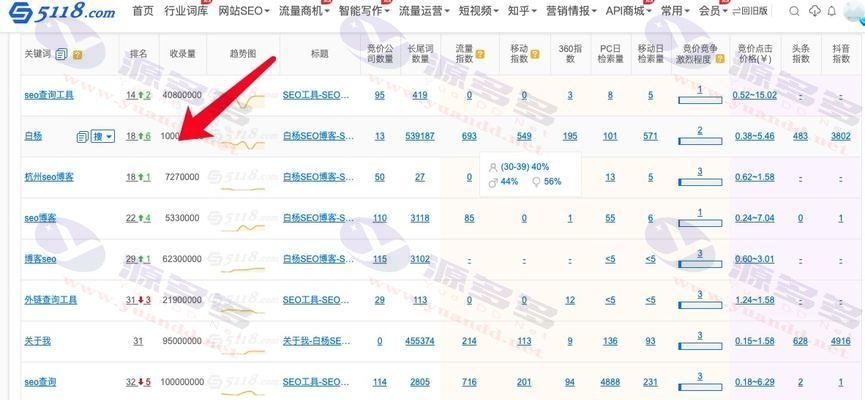Screen dimensions: 865x400
Task: Expand the 流量运营 menu
Action: tap(424, 10)
